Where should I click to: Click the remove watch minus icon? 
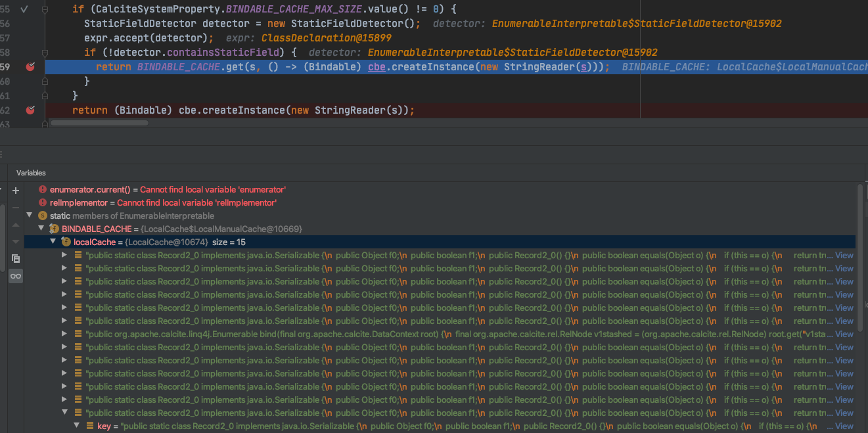click(x=16, y=208)
